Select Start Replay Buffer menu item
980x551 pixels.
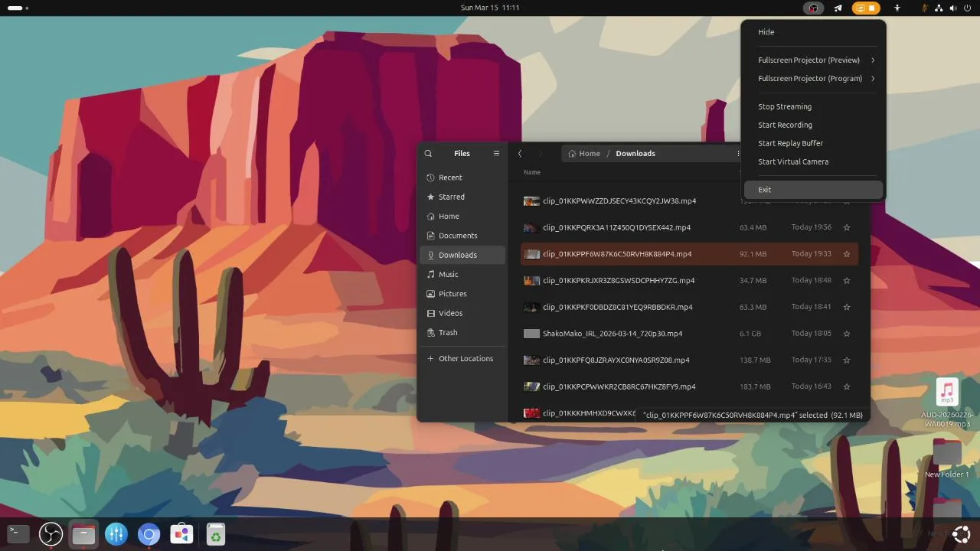point(814,143)
